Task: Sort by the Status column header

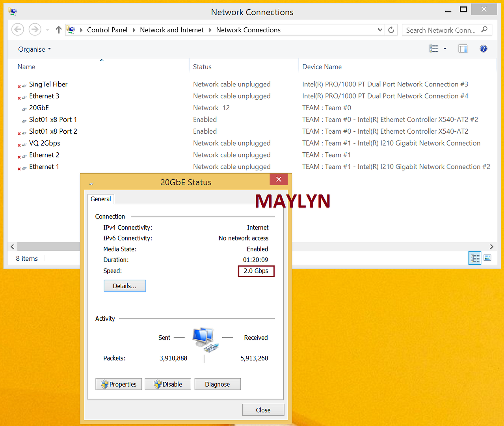Action: click(x=202, y=67)
